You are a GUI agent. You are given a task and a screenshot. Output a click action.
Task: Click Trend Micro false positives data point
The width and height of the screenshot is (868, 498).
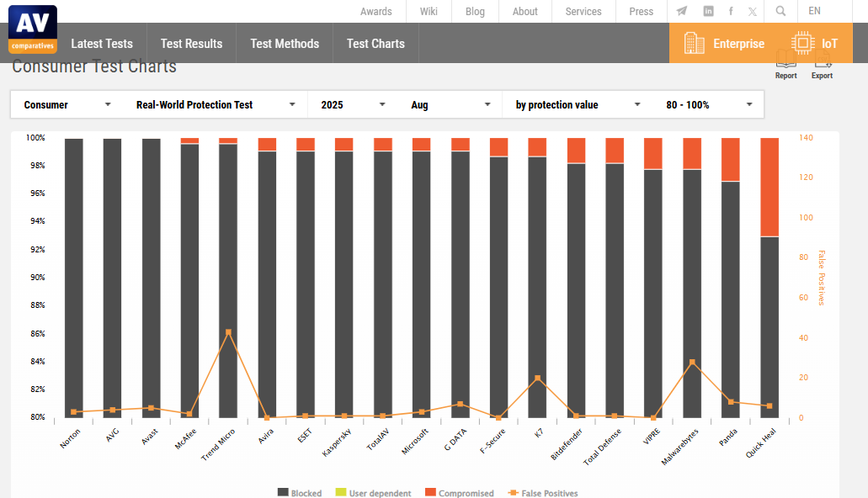[x=228, y=332]
